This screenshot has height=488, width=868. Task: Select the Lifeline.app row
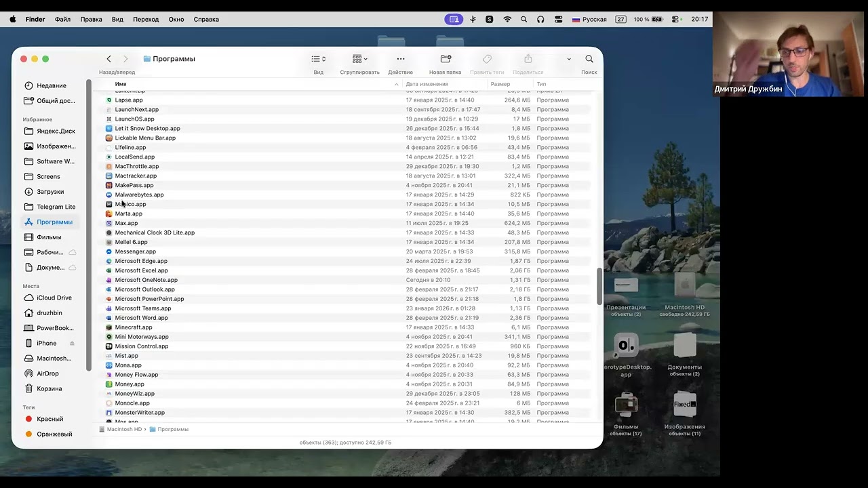pos(347,147)
